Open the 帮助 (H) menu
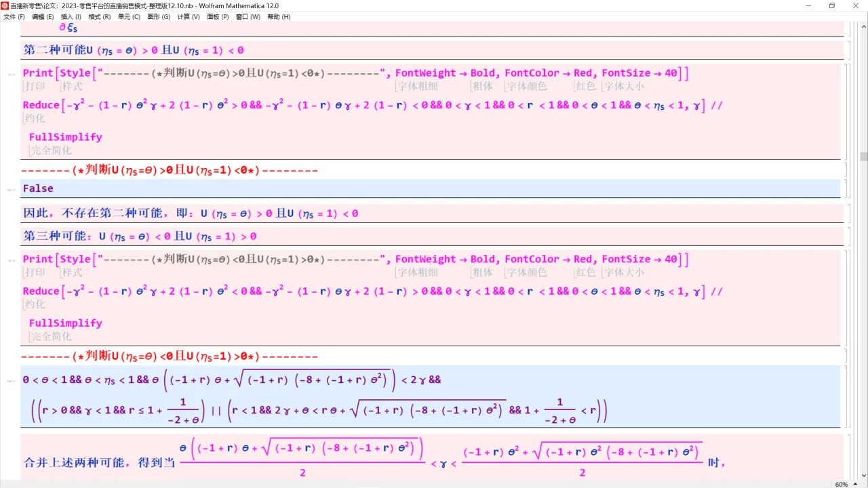Screen dimensions: 868x488 click(x=279, y=17)
